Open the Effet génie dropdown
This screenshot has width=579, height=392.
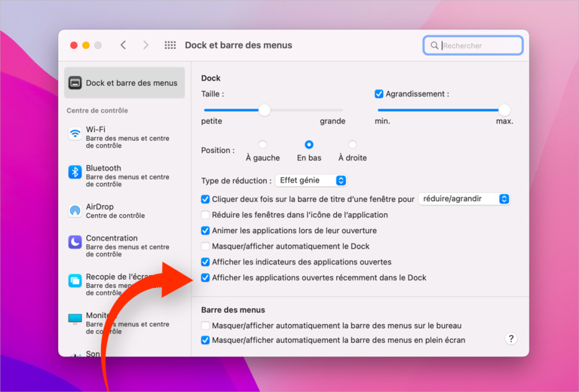click(311, 180)
